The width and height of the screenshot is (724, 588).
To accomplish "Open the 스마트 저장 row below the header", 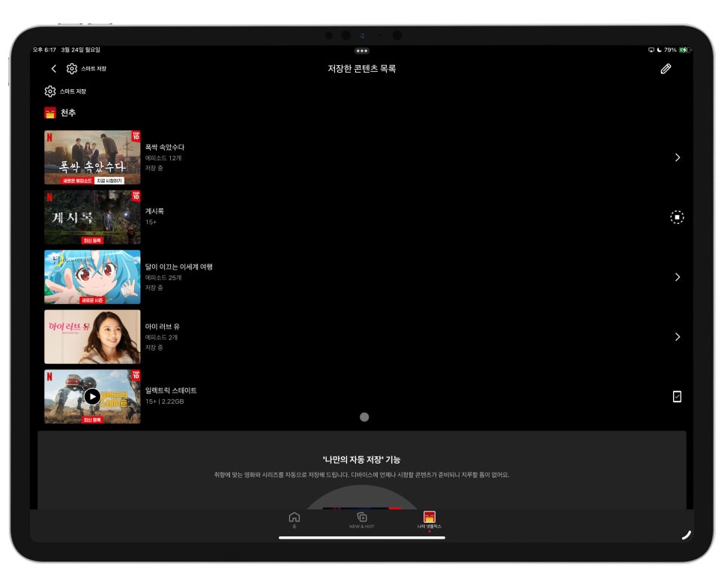I will click(x=65, y=91).
